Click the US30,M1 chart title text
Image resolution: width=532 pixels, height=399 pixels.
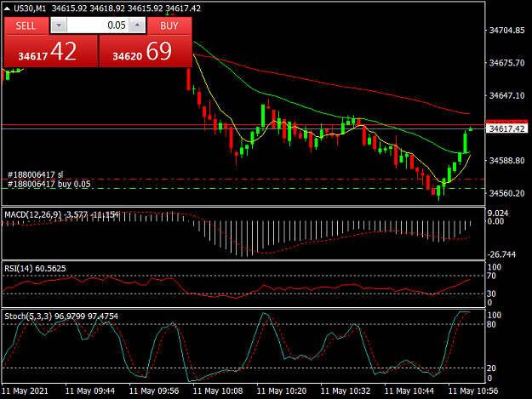pyautogui.click(x=30, y=9)
